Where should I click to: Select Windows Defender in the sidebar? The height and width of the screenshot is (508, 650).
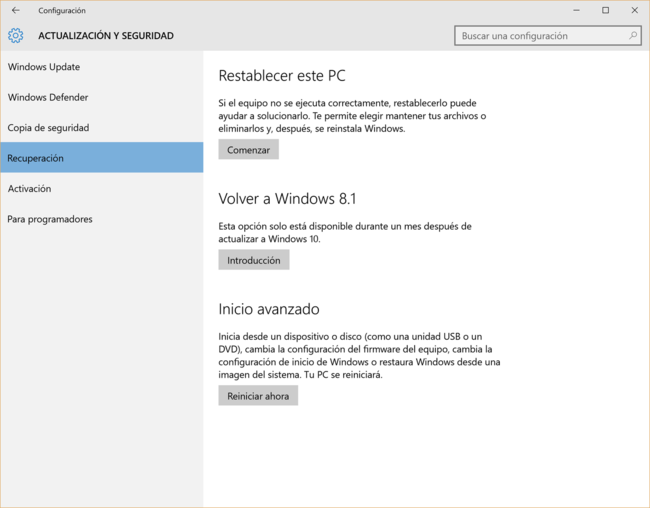[48, 98]
